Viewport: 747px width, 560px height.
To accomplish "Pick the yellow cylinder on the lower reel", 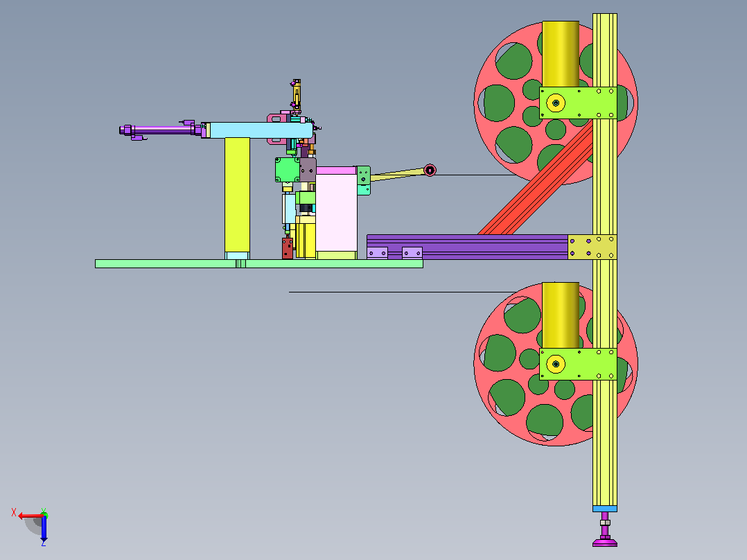I will 561,315.
